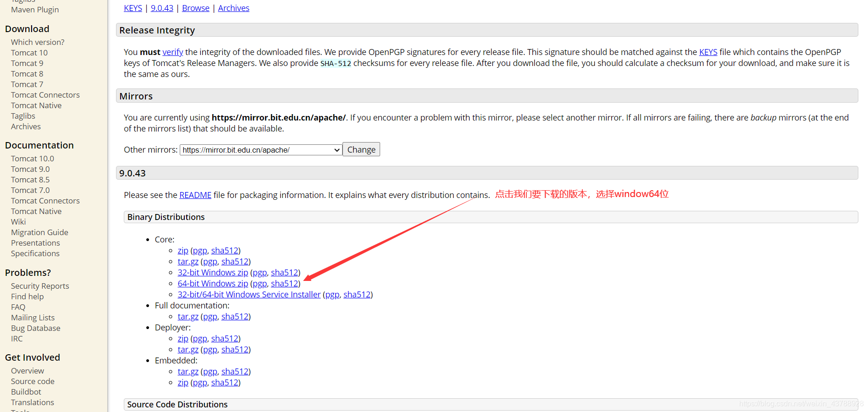Open sha512 checksum for Core tar.gz
Screen dimensions: 868x412
(235, 262)
